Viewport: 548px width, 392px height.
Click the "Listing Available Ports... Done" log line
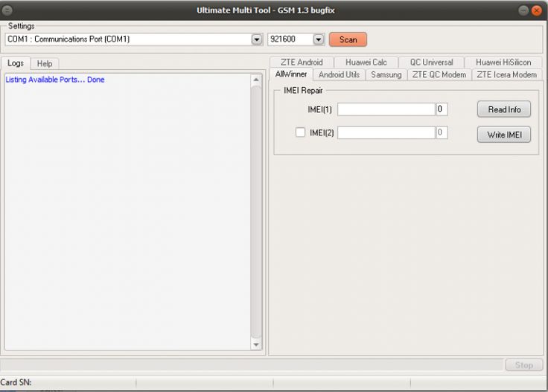(x=55, y=80)
